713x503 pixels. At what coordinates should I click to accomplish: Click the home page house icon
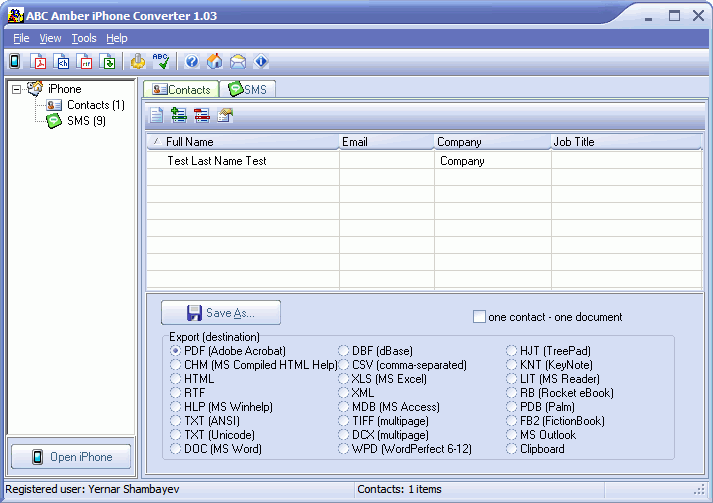pyautogui.click(x=215, y=61)
